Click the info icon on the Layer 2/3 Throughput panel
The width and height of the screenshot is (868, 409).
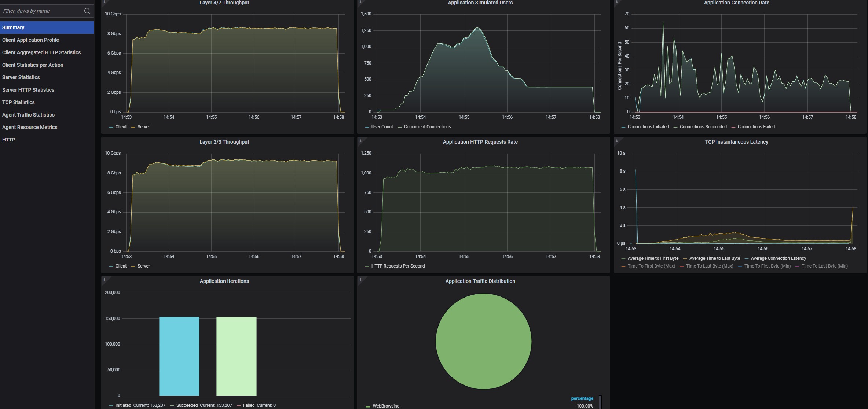point(105,140)
